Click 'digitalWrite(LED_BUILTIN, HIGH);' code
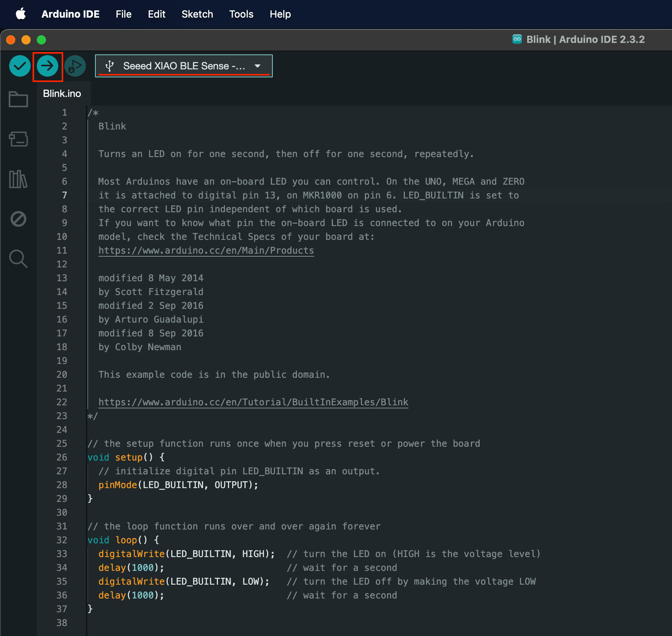 (187, 554)
